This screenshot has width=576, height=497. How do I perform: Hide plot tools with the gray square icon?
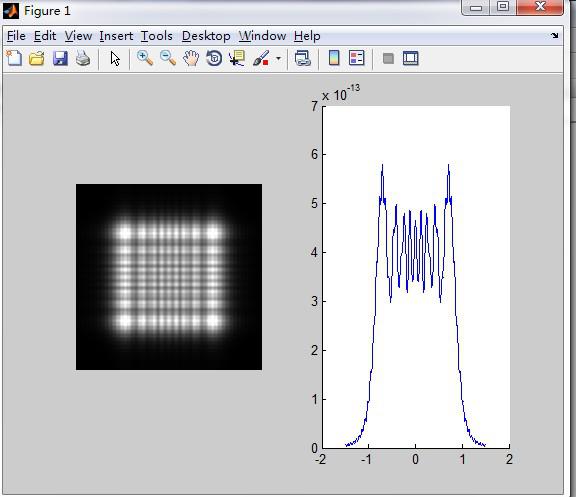pos(388,58)
